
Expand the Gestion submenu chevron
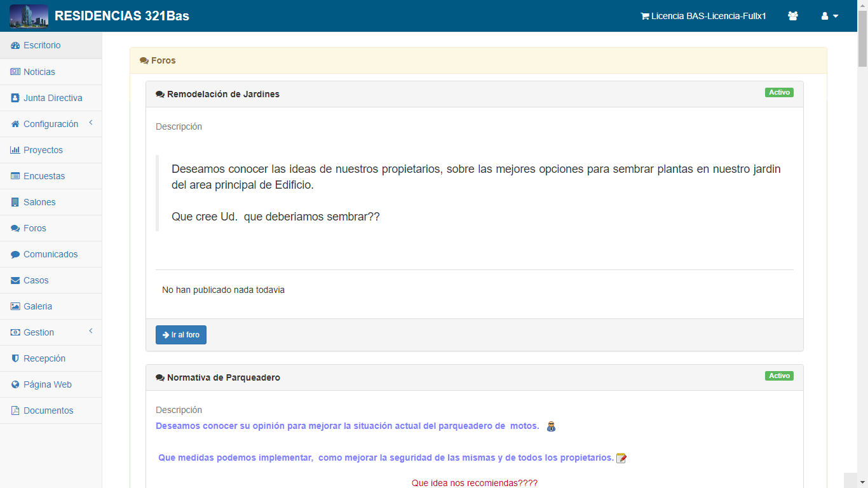click(91, 331)
